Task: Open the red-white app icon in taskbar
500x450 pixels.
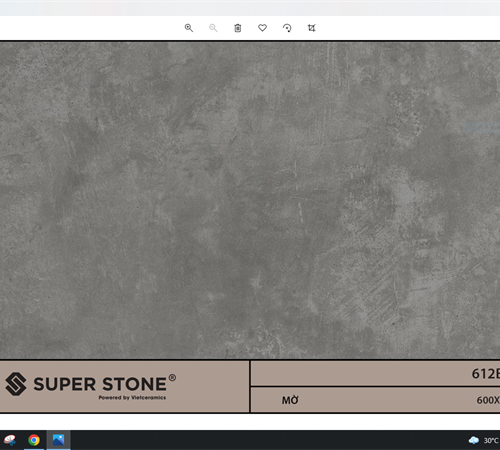Action: coord(10,440)
